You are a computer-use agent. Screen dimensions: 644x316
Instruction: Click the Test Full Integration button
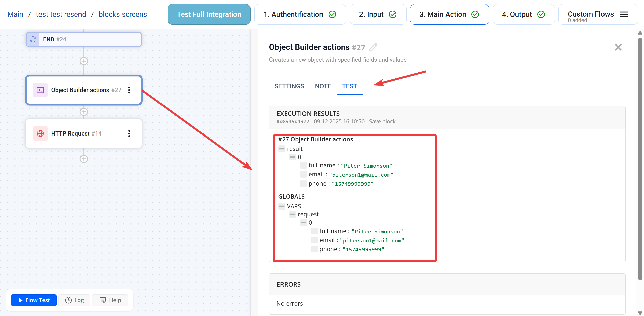209,14
